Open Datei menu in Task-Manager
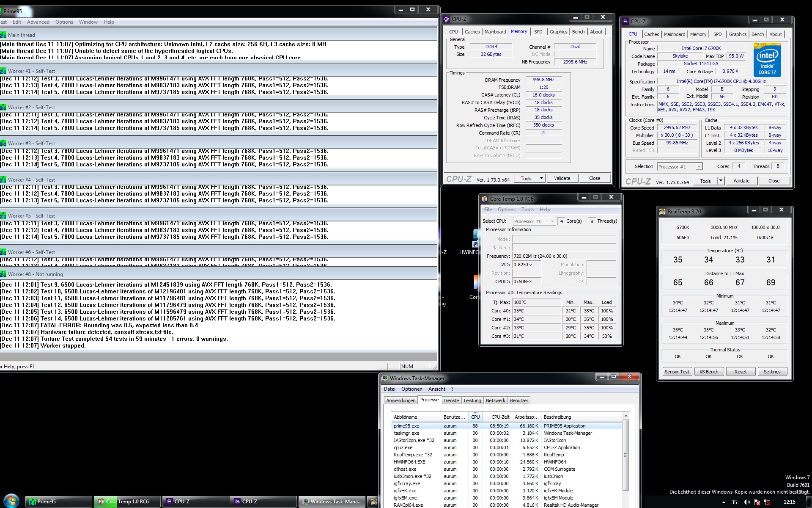The width and height of the screenshot is (812, 508). [x=390, y=389]
